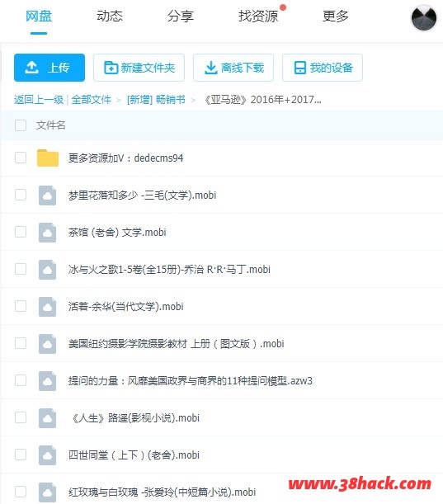Open the 更多 menu in top navigation

point(335,16)
